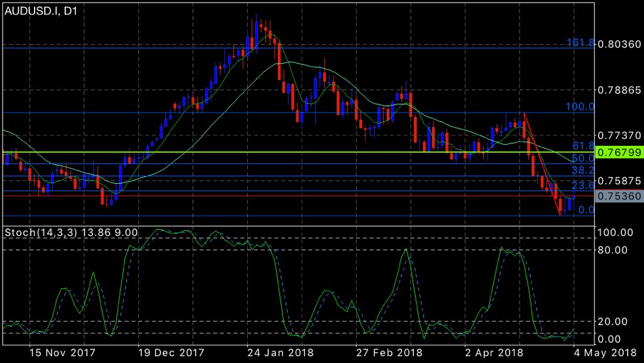Click the 38.2 Fibonacci level label
The width and height of the screenshot is (644, 363).
click(582, 170)
